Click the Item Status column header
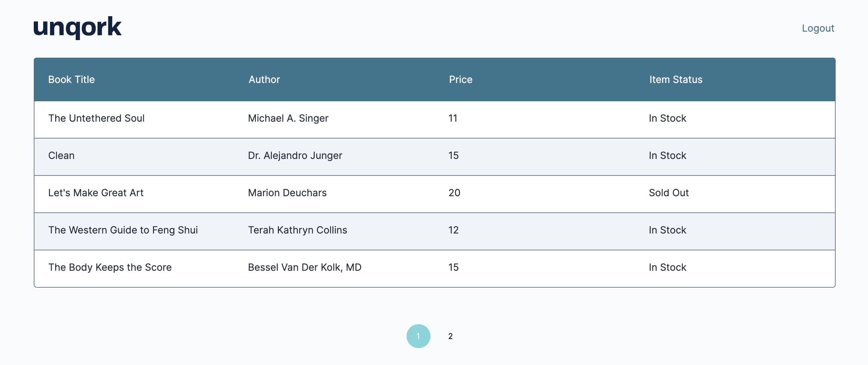 tap(676, 79)
